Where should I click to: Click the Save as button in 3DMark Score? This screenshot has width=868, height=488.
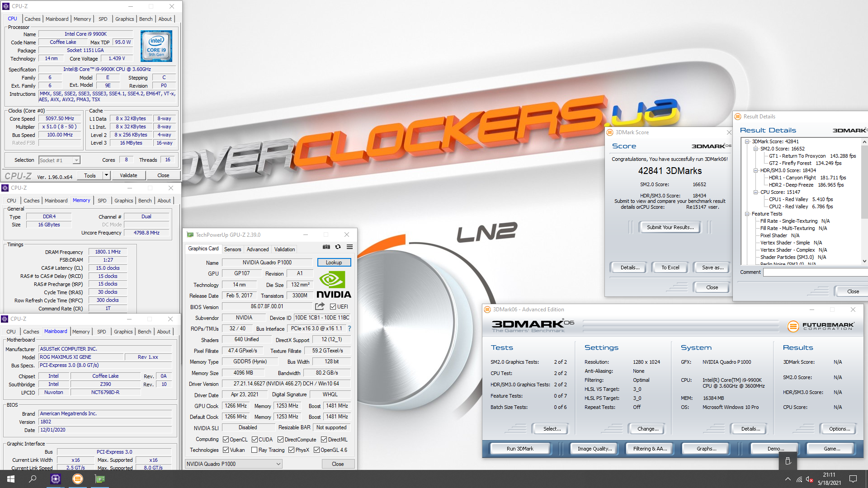click(712, 267)
